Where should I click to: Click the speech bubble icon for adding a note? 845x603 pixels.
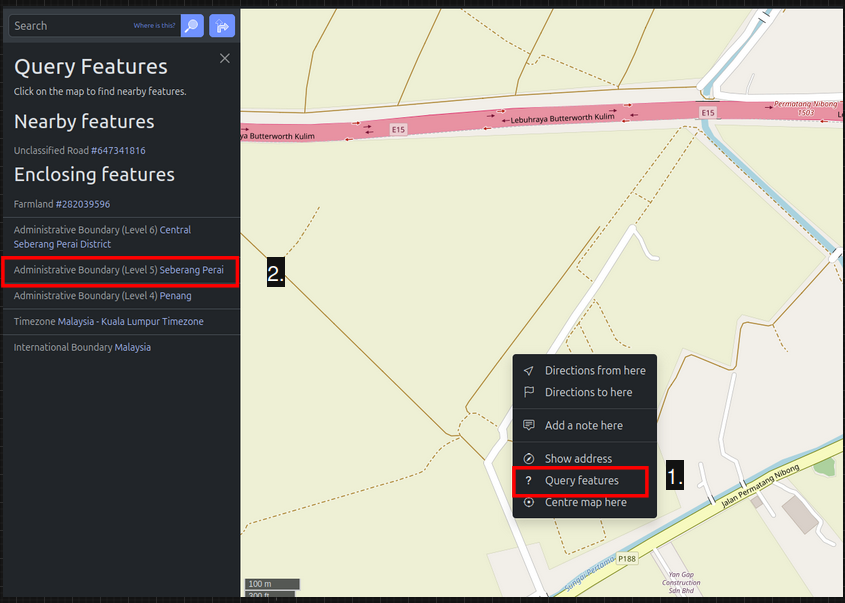click(528, 425)
